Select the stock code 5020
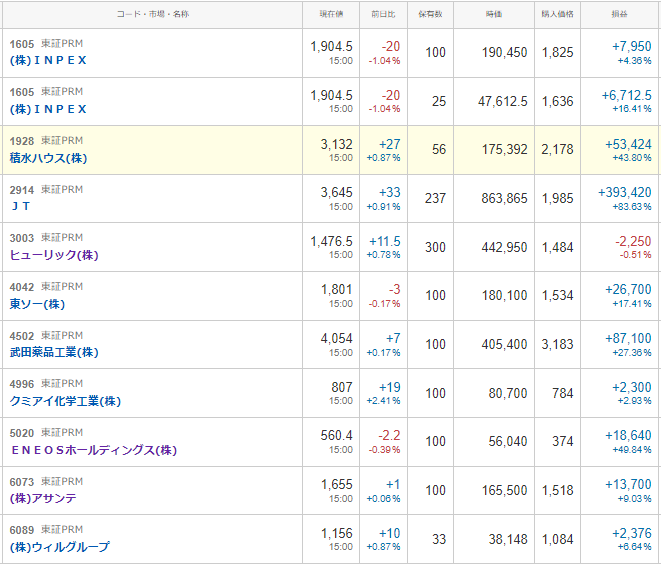The image size is (661, 564). [x=21, y=433]
